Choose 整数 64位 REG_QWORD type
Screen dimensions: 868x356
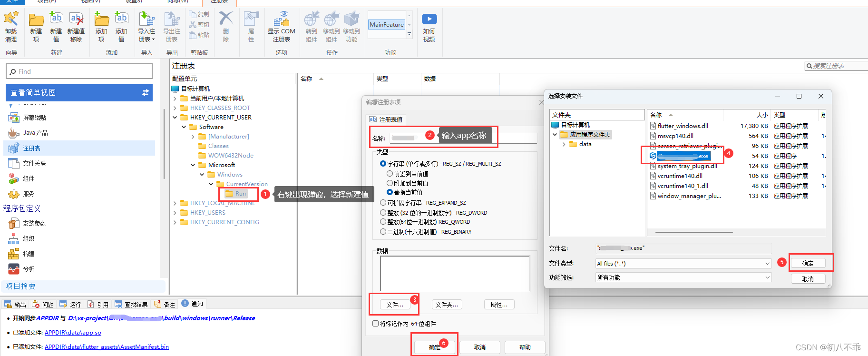coord(383,222)
